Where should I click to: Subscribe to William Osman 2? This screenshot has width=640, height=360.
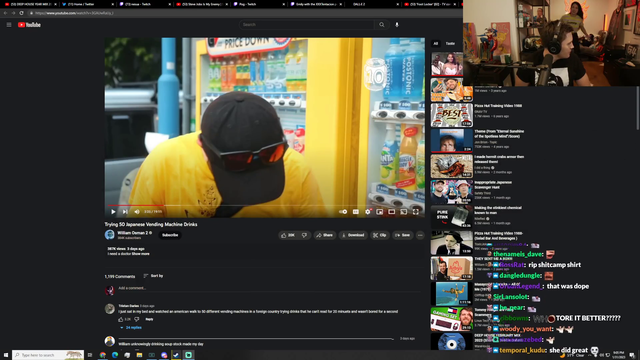pos(170,235)
